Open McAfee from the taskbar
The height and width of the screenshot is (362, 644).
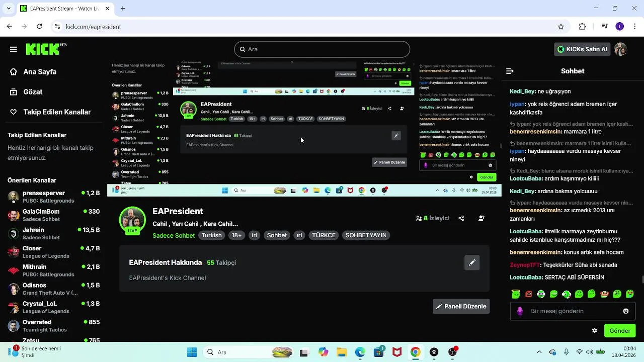coord(397,352)
